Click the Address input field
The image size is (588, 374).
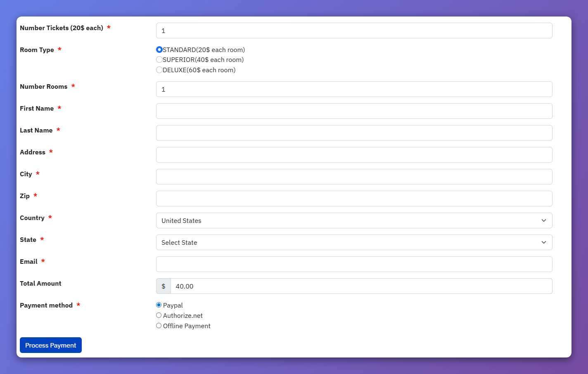pos(354,155)
